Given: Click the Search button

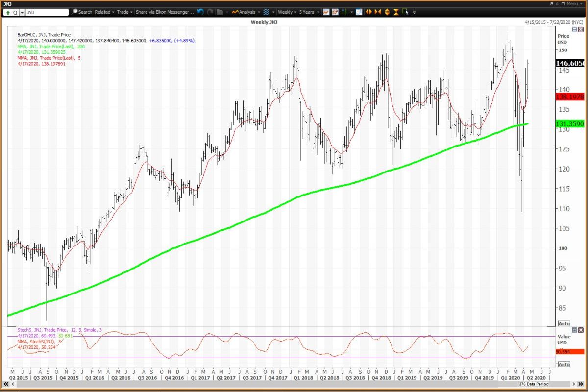Looking at the screenshot, I should [82, 12].
